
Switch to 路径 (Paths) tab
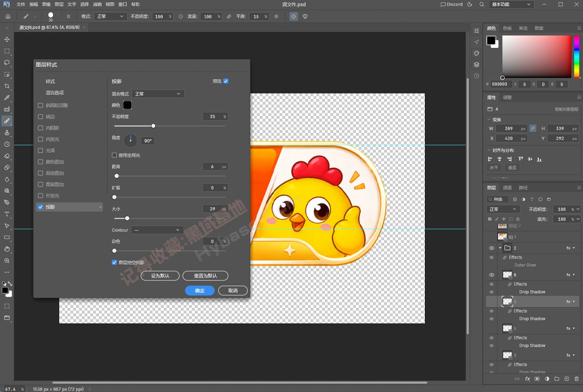point(523,188)
